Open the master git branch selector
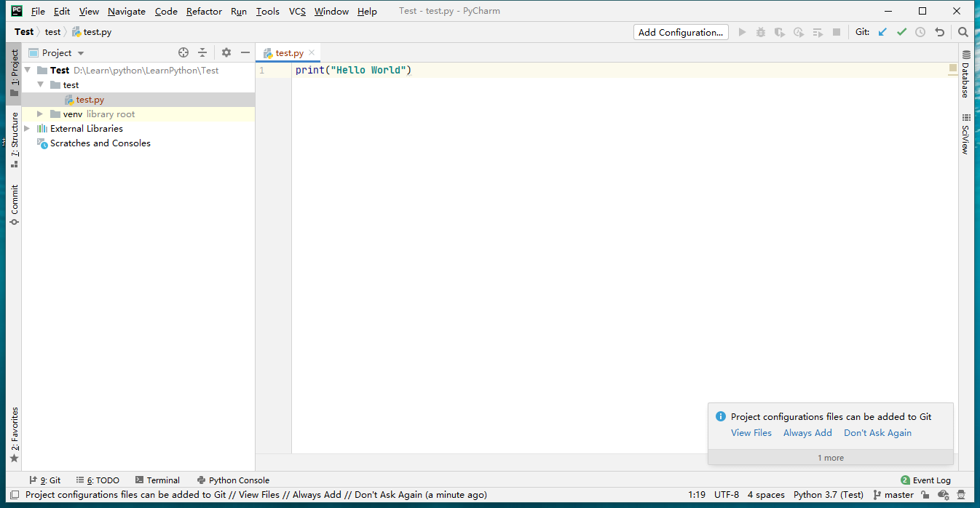 893,495
